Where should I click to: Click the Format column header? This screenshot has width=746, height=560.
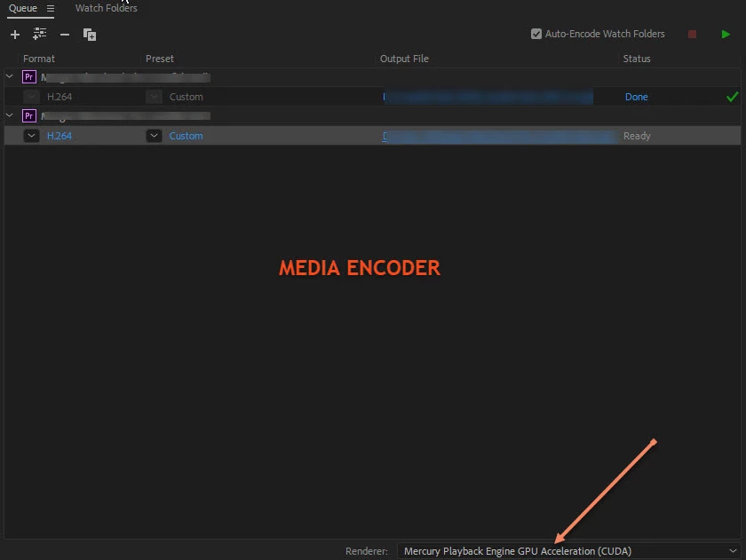39,59
